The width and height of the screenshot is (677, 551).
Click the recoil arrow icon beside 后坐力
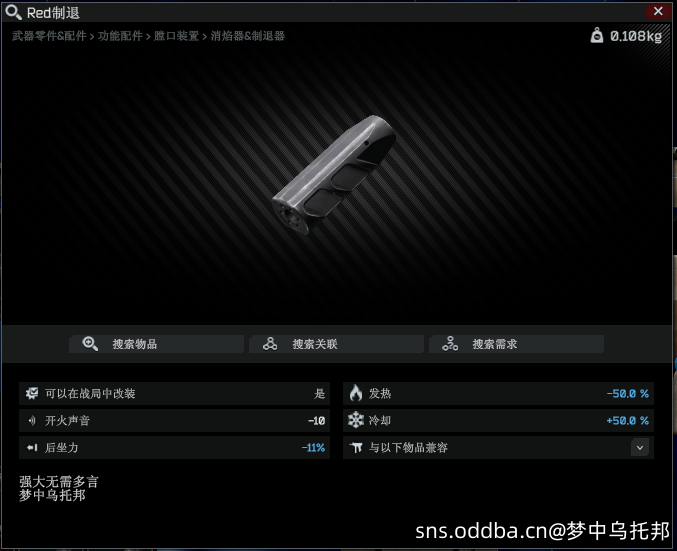pyautogui.click(x=32, y=447)
